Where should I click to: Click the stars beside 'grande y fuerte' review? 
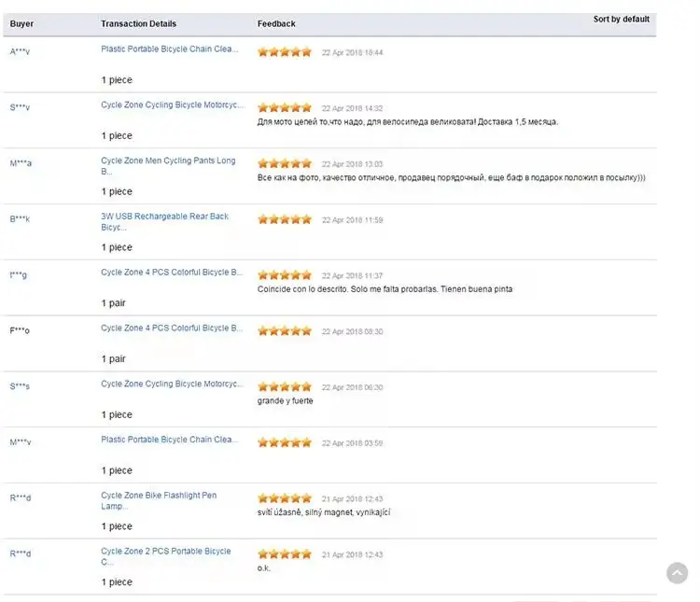(285, 387)
